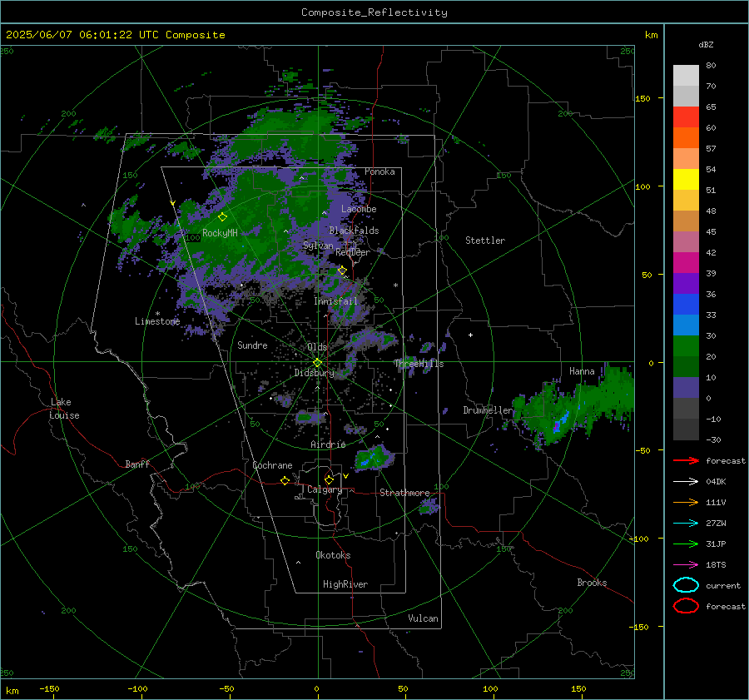Screen dimensions: 749x700
Task: Pick the red 65–60 dBZ color swatch
Action: click(x=686, y=117)
